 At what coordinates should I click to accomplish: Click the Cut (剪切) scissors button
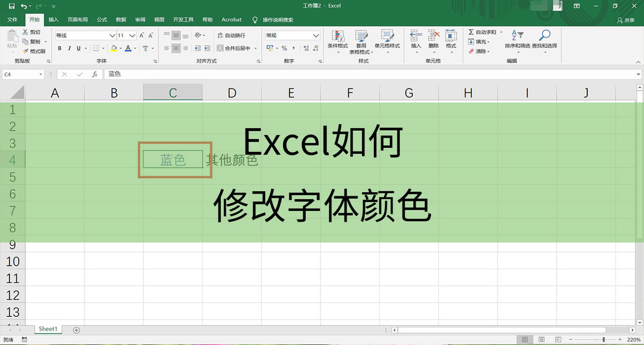(31, 32)
